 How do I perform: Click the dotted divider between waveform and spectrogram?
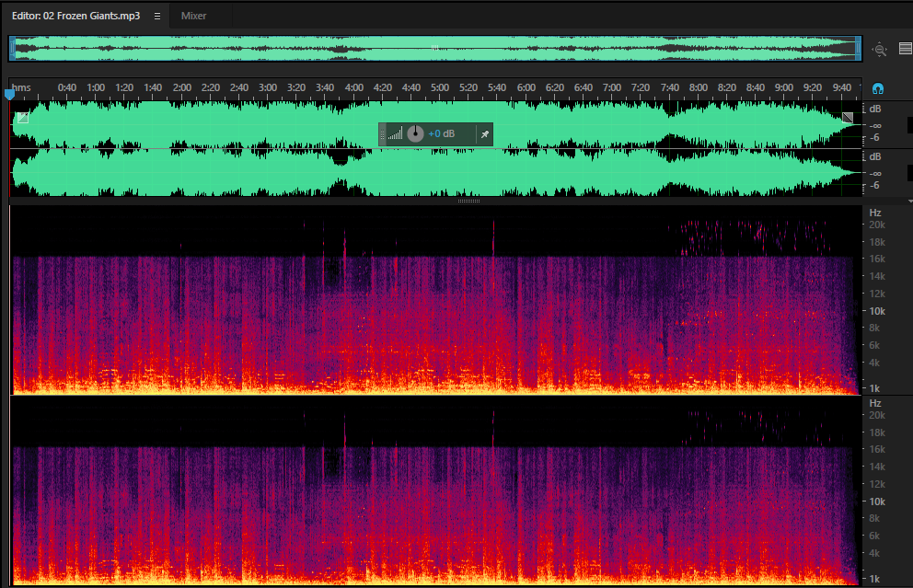468,201
